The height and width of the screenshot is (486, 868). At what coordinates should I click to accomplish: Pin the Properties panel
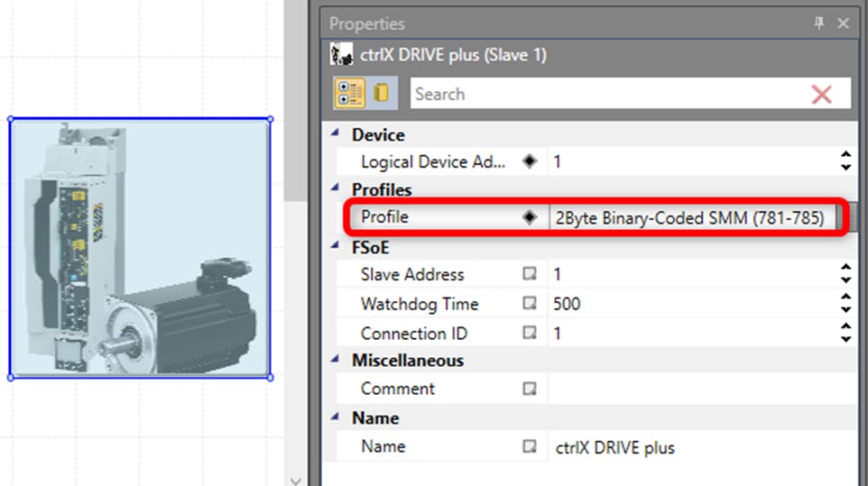(x=819, y=23)
